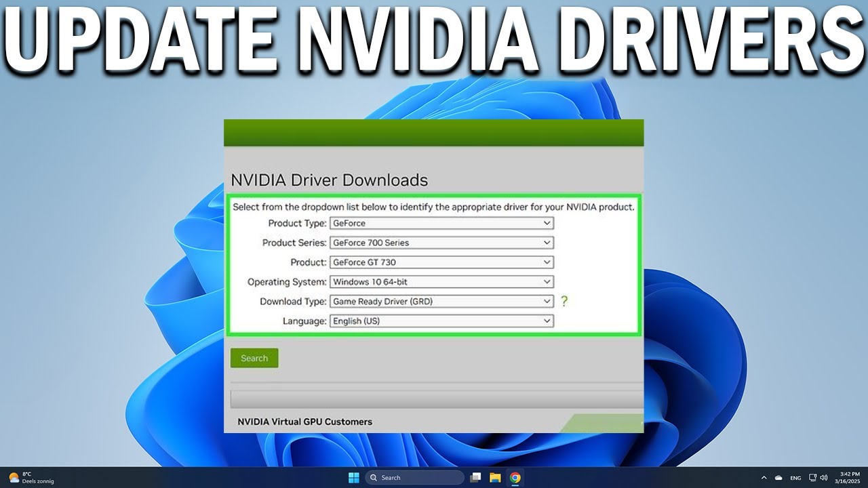Open the Windows Start menu
The width and height of the screenshot is (868, 488).
[353, 478]
